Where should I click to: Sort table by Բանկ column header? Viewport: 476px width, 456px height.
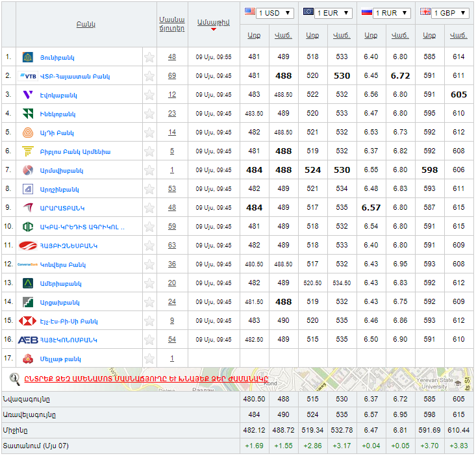pyautogui.click(x=86, y=25)
